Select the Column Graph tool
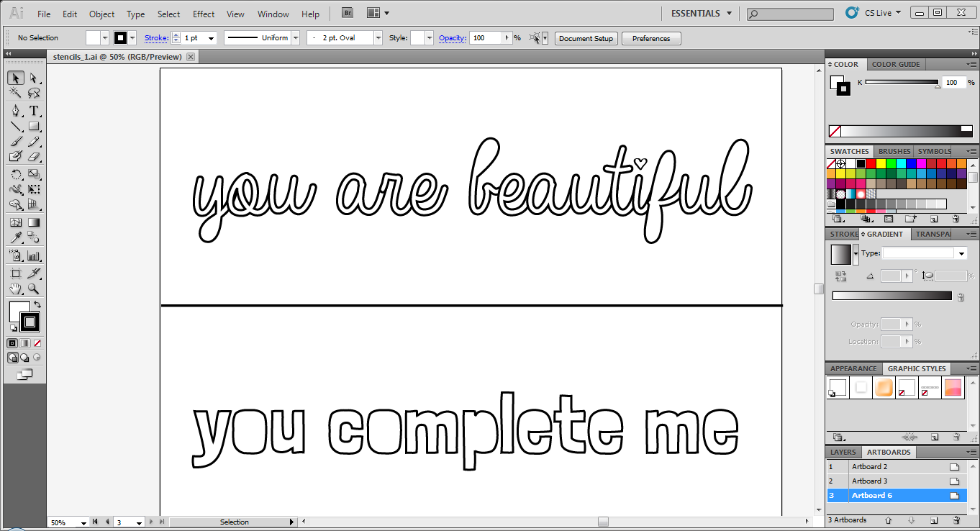 34,255
